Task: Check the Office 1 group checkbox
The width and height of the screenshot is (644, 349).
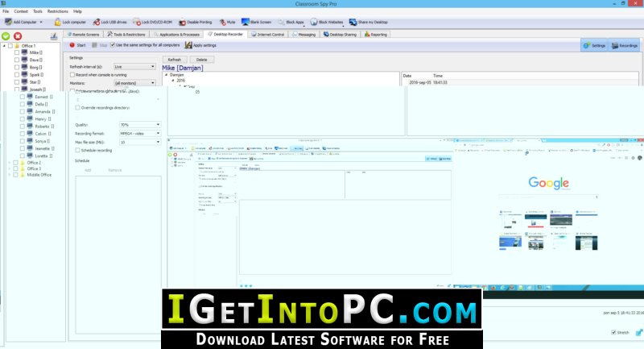Action: pos(10,46)
